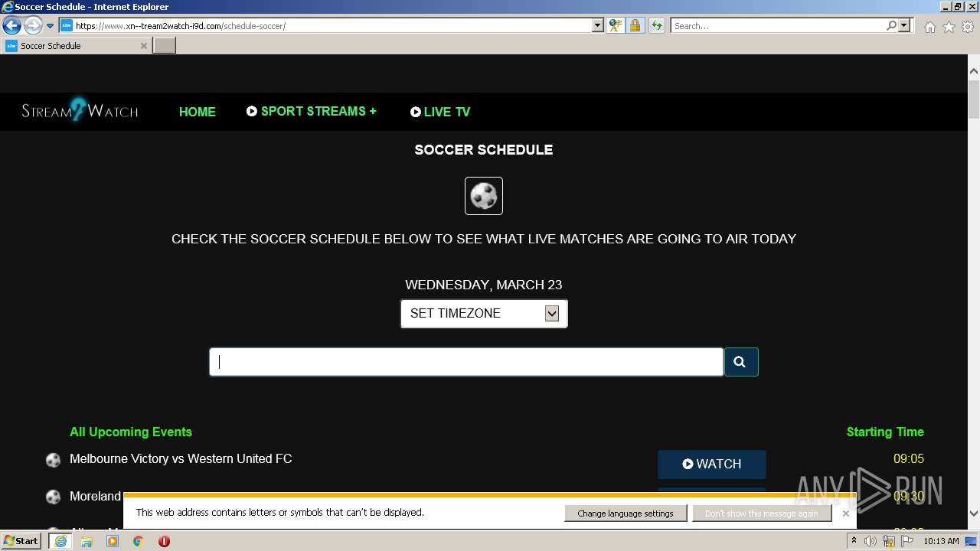Click the All Upcoming Events heading
The height and width of the screenshot is (551, 980).
(x=131, y=432)
